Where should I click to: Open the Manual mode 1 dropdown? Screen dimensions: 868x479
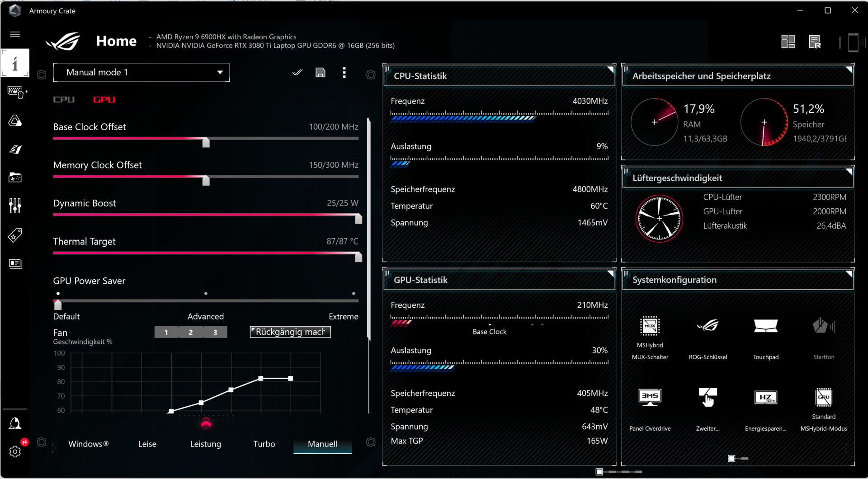pos(141,72)
